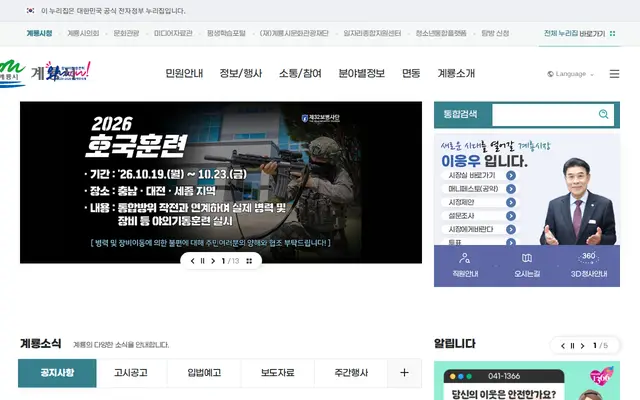
Task: Pause the main banner slideshow
Action: pos(202,261)
